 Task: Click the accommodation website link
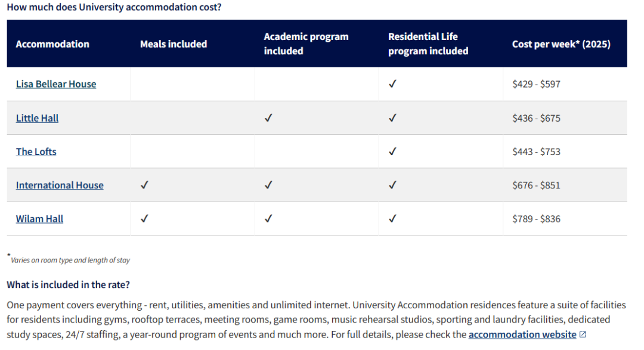pos(522,334)
